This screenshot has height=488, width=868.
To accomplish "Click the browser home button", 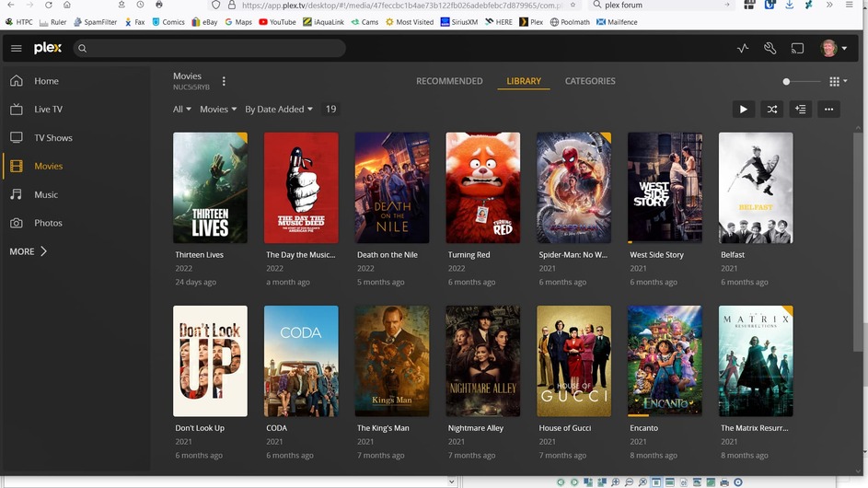I will (x=67, y=5).
